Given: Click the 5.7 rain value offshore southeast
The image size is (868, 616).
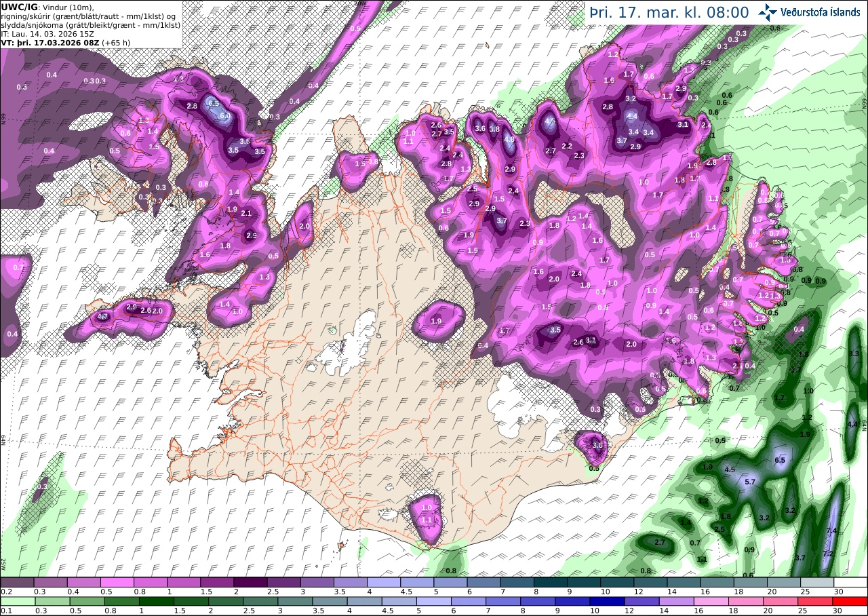Looking at the screenshot, I should click(x=750, y=482).
